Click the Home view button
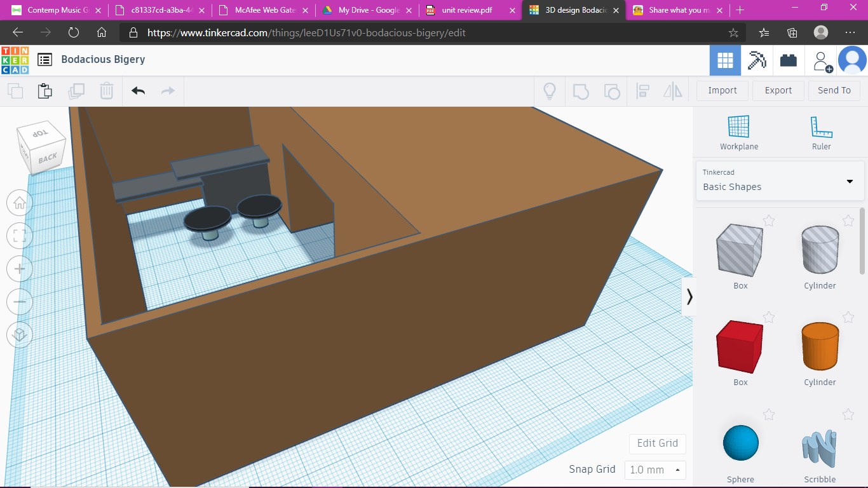Screen dimensions: 868x488 [20, 203]
